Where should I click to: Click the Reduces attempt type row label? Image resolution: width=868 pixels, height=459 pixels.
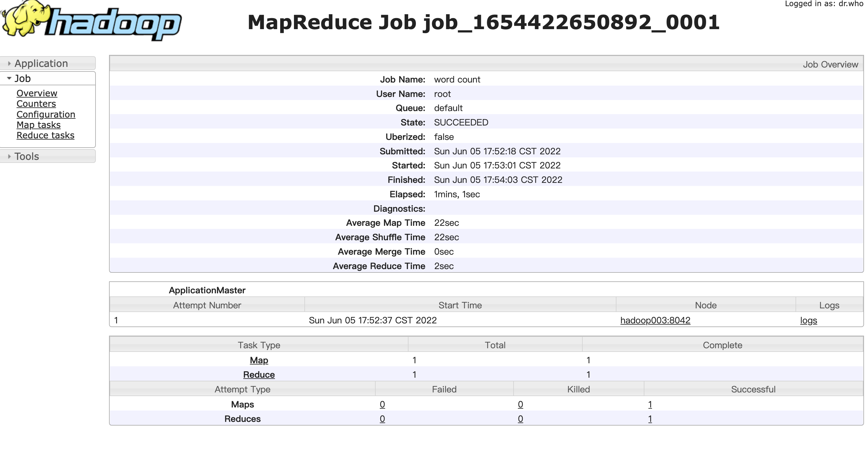242,419
